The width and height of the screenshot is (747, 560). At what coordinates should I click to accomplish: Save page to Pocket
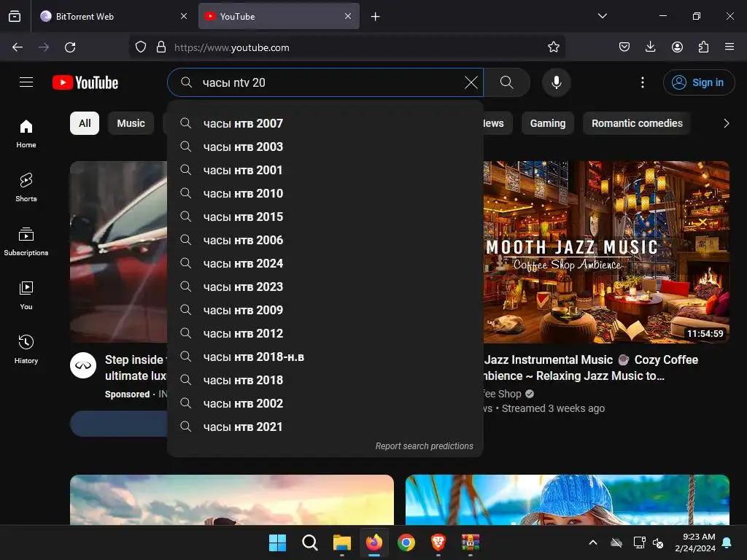[x=624, y=47]
